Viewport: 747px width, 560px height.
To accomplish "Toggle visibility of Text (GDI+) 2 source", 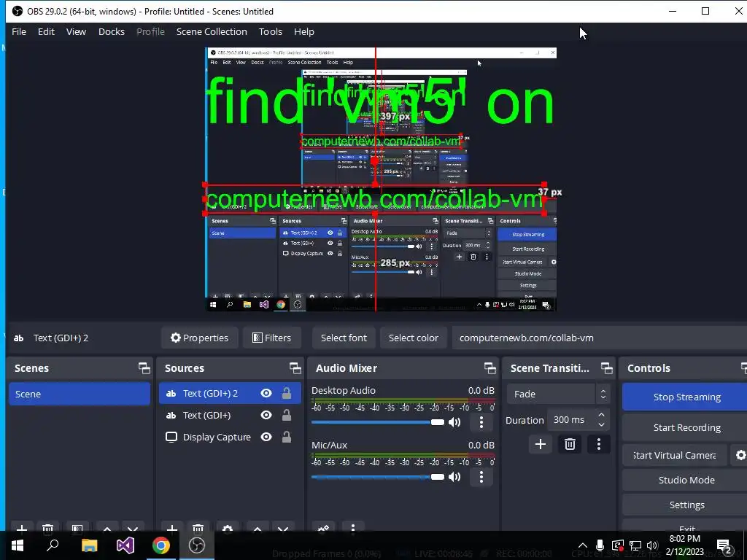I will click(x=266, y=393).
